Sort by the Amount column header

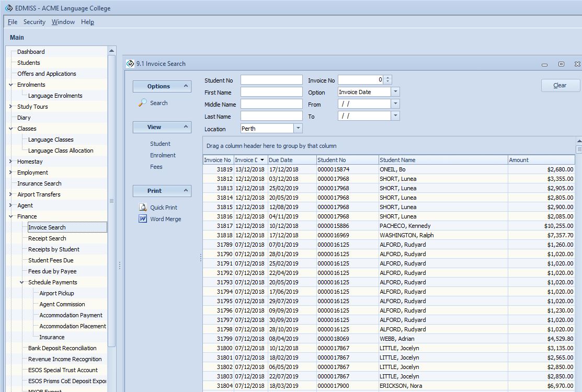click(x=541, y=160)
